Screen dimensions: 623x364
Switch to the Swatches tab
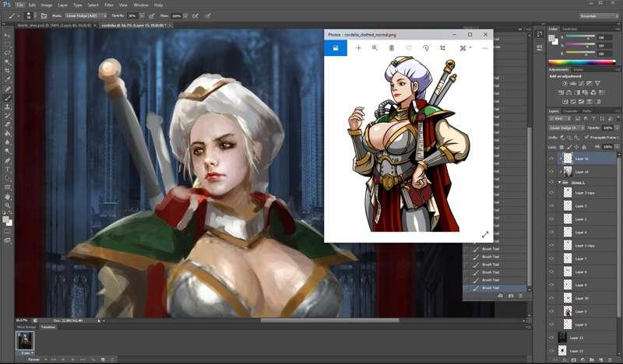[x=569, y=29]
